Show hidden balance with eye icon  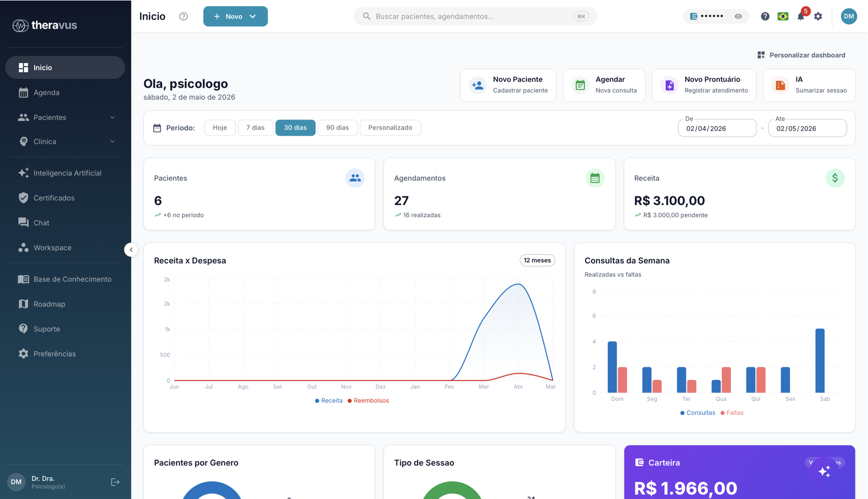pos(738,16)
